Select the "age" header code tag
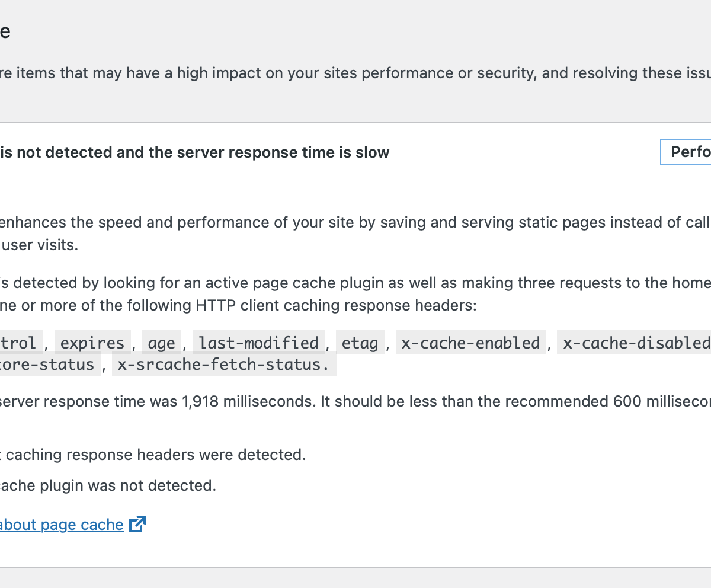 tap(161, 343)
